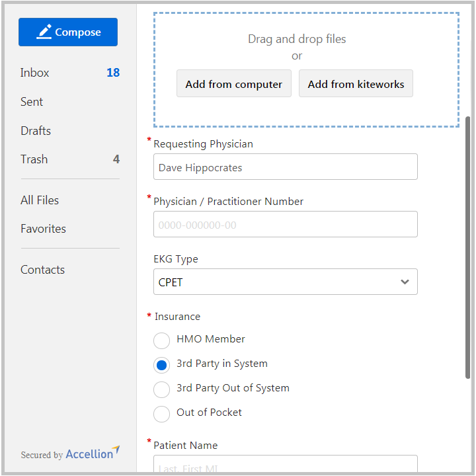Click Add from computer button
Viewport: 476px width, 476px height.
pos(234,83)
